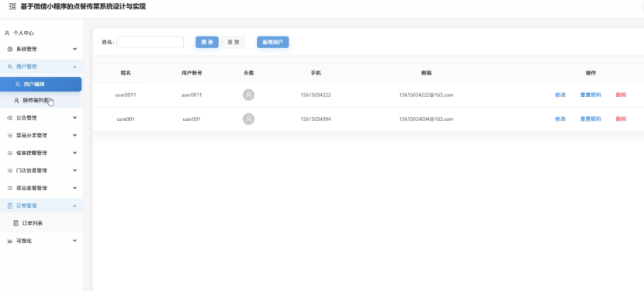Click the 手机 column header

tap(316, 73)
